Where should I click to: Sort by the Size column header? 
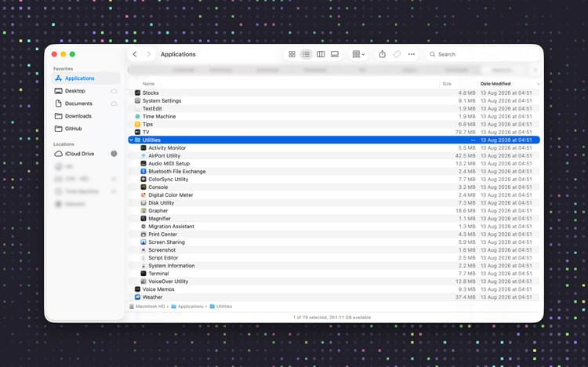point(447,84)
